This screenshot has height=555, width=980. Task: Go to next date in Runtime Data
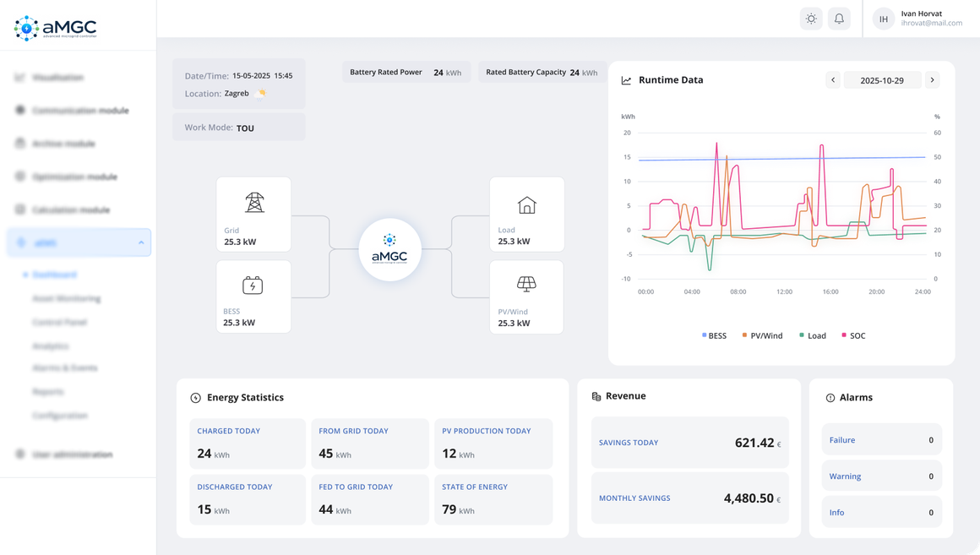932,80
